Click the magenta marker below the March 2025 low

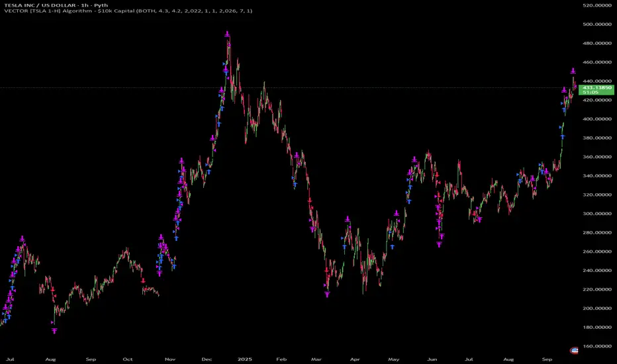pyautogui.click(x=327, y=294)
